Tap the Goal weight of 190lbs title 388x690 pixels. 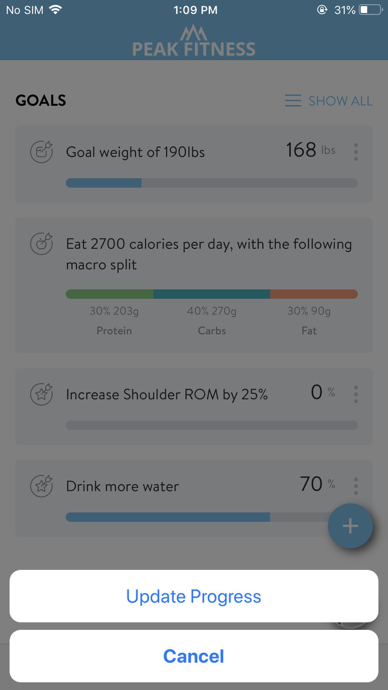coord(135,152)
